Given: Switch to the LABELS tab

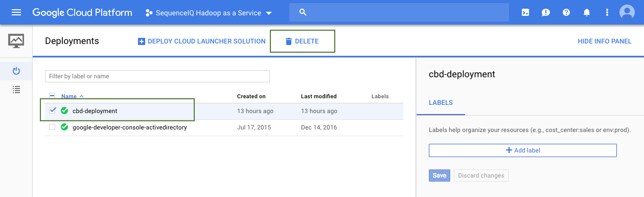Looking at the screenshot, I should click(441, 103).
